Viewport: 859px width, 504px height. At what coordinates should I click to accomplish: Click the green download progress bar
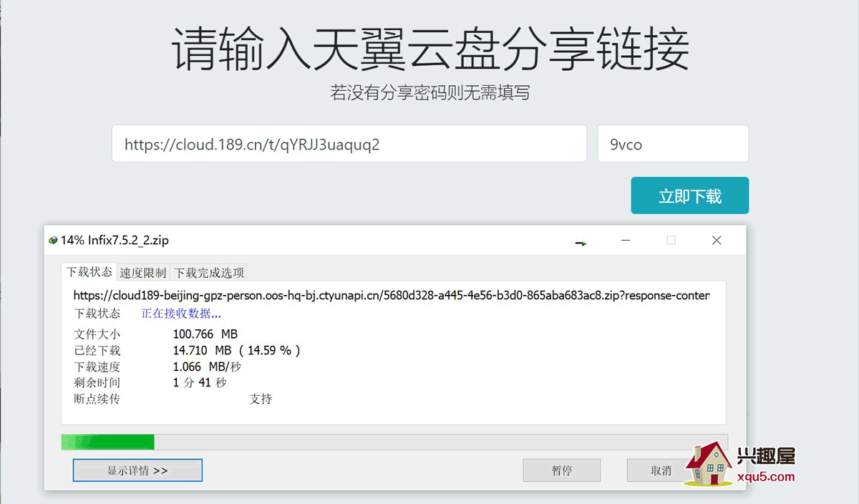(x=394, y=442)
